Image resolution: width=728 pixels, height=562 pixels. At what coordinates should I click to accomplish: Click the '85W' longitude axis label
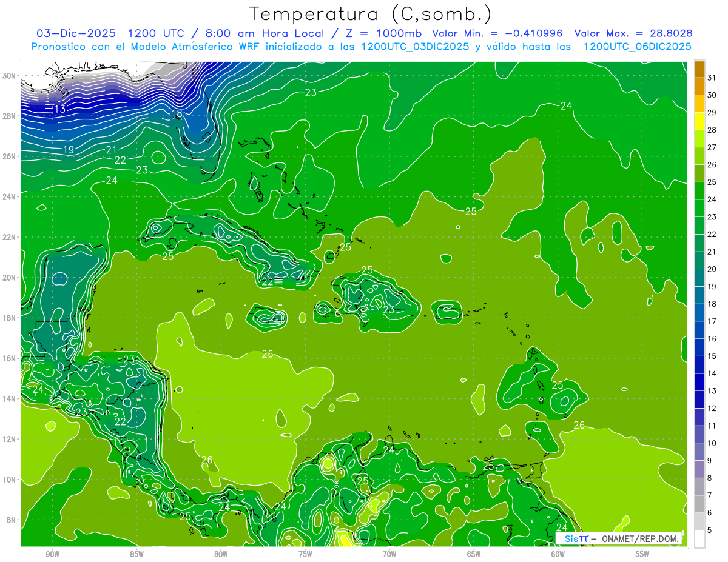[x=136, y=554]
